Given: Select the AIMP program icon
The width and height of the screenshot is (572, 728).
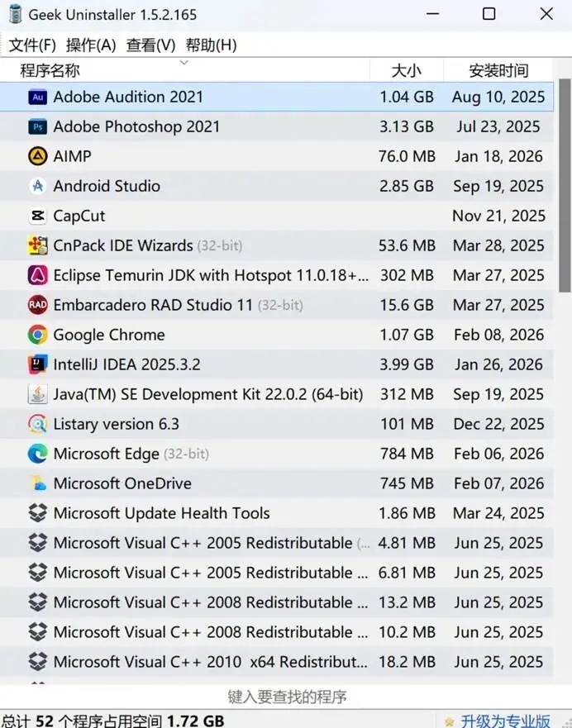Looking at the screenshot, I should [x=37, y=156].
